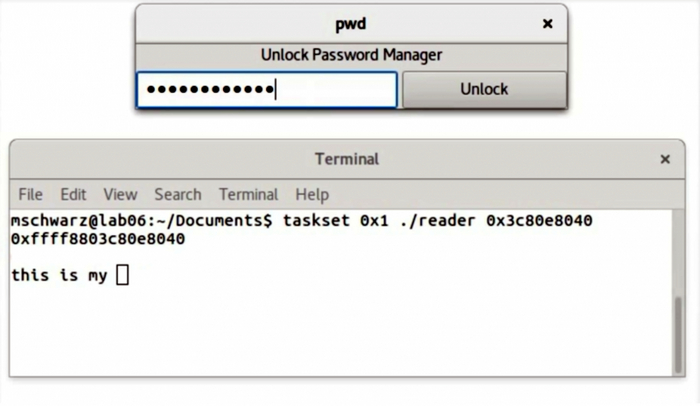Open the Help menu in Terminal
Screen dimensions: 700x406
[312, 194]
